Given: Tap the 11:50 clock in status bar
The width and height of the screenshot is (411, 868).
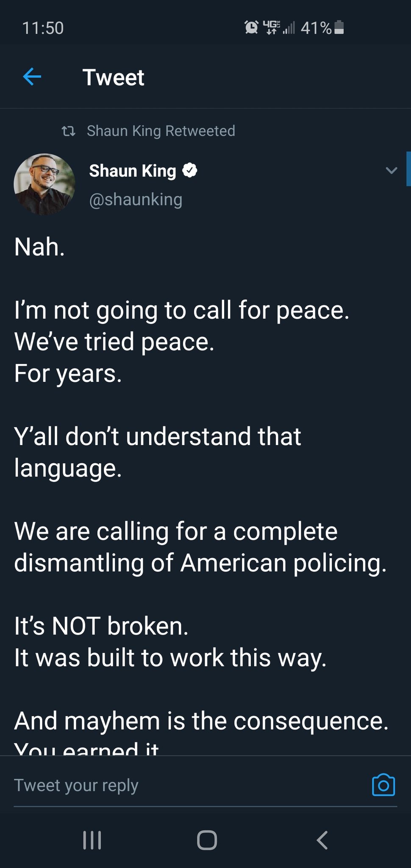Looking at the screenshot, I should tap(43, 28).
